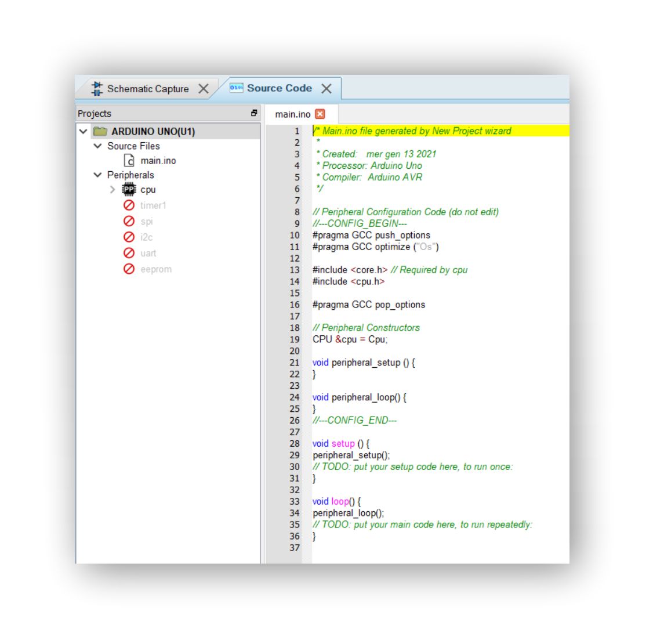Screen dimensions: 653x644
Task: Click the Projects panel title
Action: click(x=95, y=114)
